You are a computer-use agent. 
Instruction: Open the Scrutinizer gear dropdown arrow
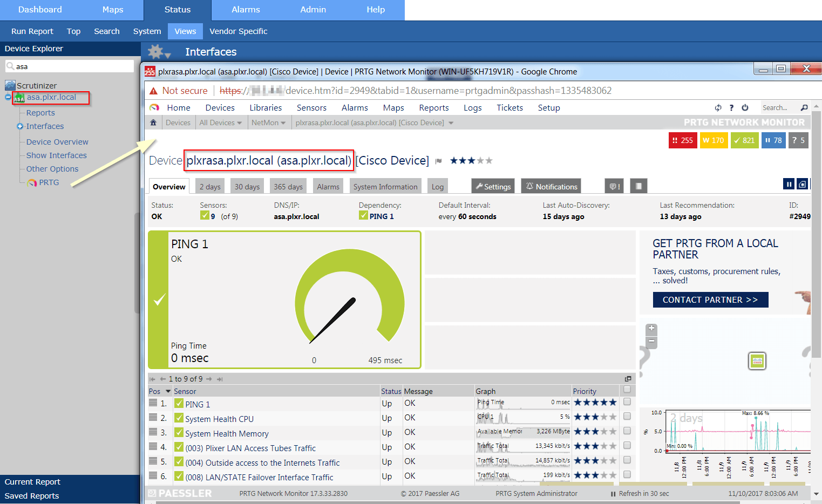pyautogui.click(x=167, y=55)
